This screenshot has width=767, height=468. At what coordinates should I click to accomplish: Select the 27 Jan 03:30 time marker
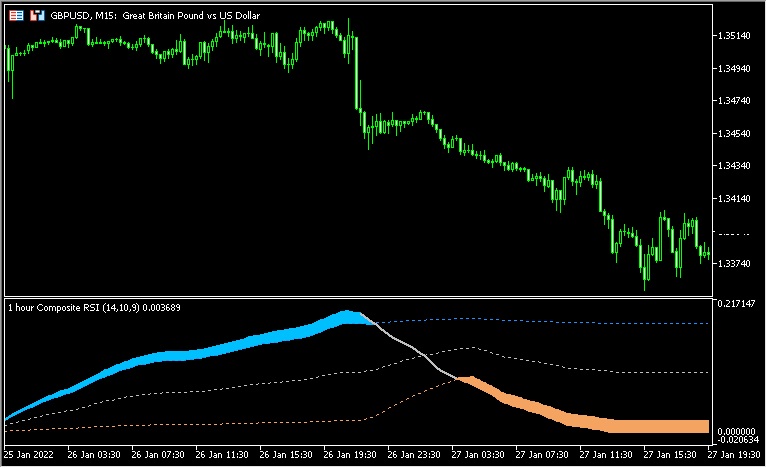(x=474, y=452)
